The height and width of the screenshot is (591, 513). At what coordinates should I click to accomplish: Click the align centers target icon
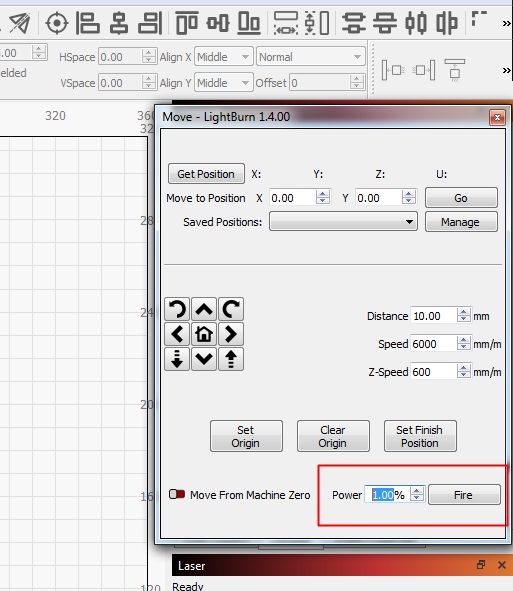pyautogui.click(x=57, y=23)
